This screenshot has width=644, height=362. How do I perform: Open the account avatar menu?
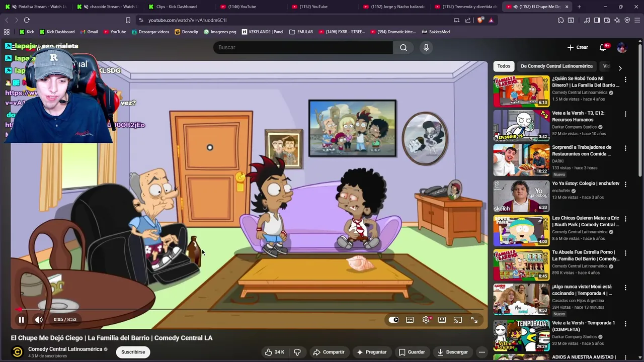(x=622, y=47)
